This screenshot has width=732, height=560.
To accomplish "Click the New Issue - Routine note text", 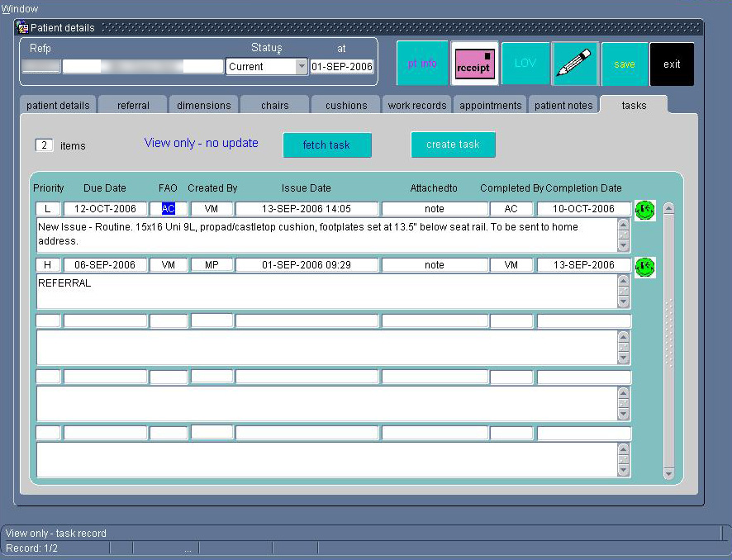I will 308,234.
